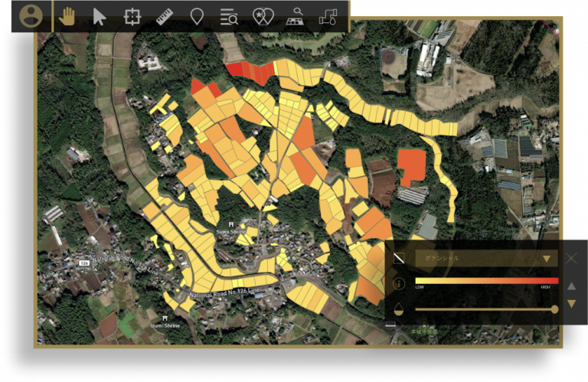Image resolution: width=588 pixels, height=382 pixels.
Task: Show layer info via circled i icon
Action: click(399, 283)
